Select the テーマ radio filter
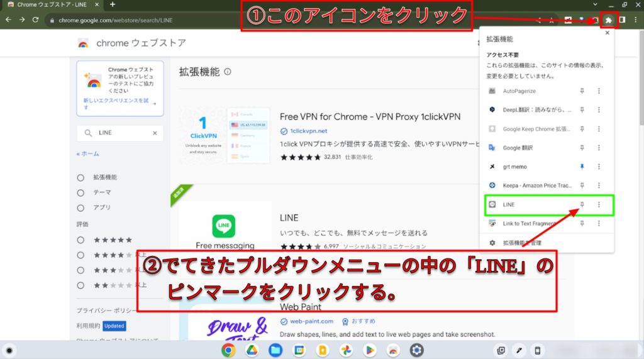The width and height of the screenshot is (644, 359). coord(80,193)
